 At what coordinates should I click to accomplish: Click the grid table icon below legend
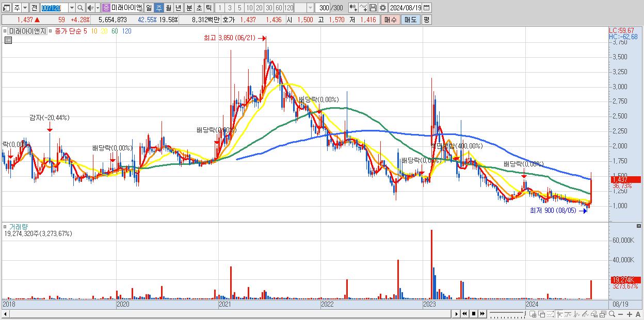click(x=8, y=40)
